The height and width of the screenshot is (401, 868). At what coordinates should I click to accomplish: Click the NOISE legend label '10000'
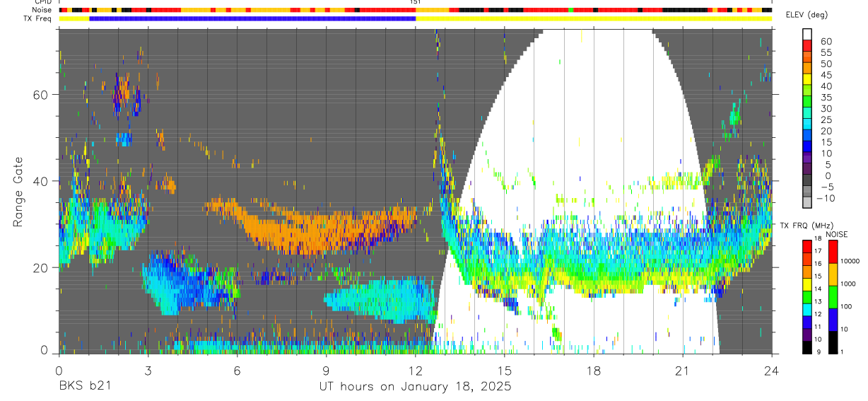pos(850,262)
